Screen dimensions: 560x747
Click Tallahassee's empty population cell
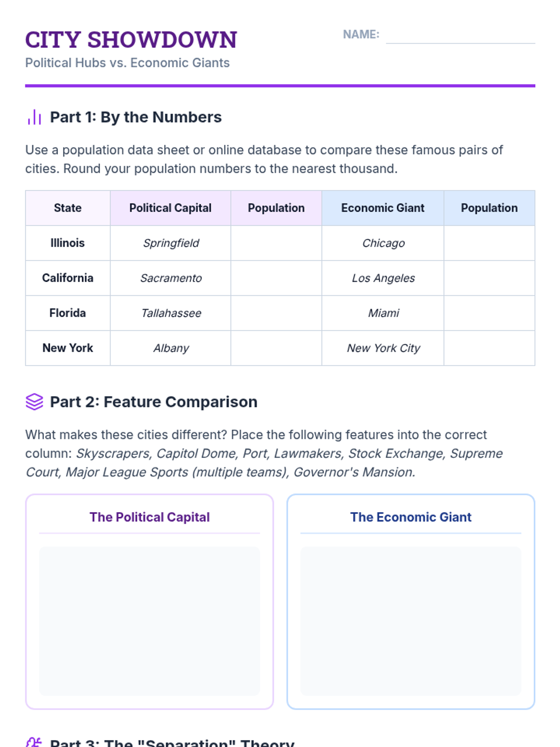coord(276,313)
